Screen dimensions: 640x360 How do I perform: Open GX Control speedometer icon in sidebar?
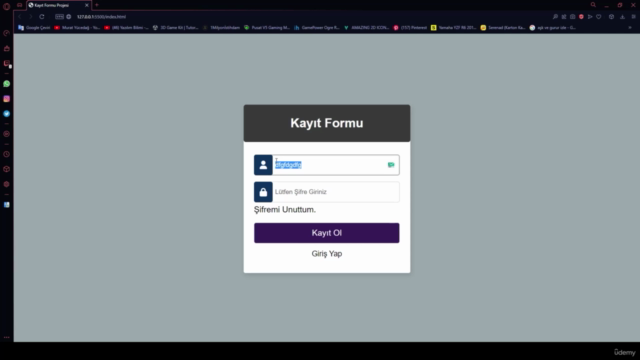pyautogui.click(x=7, y=33)
